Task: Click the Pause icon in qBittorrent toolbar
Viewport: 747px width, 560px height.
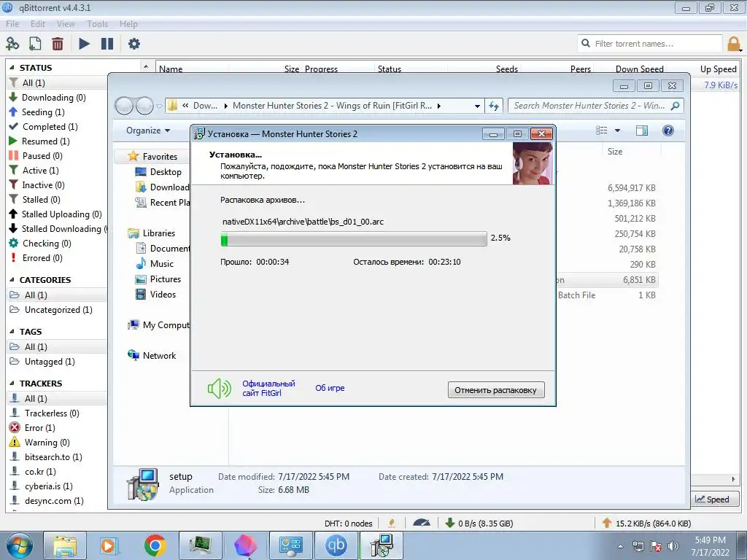Action: 107,44
